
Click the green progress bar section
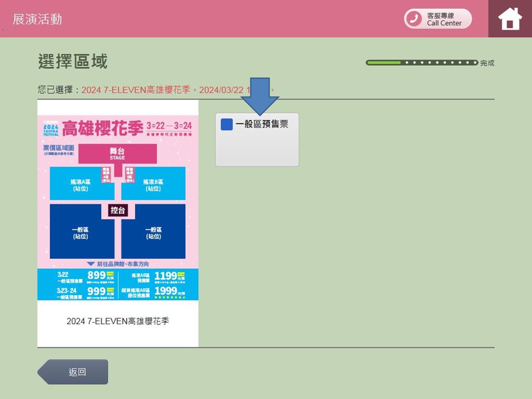(x=384, y=63)
